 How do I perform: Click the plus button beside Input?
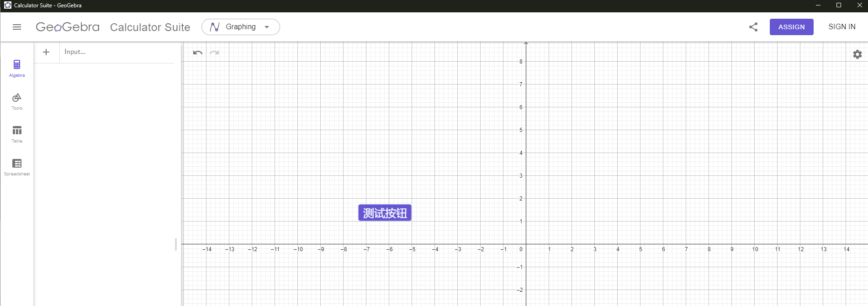pyautogui.click(x=46, y=52)
